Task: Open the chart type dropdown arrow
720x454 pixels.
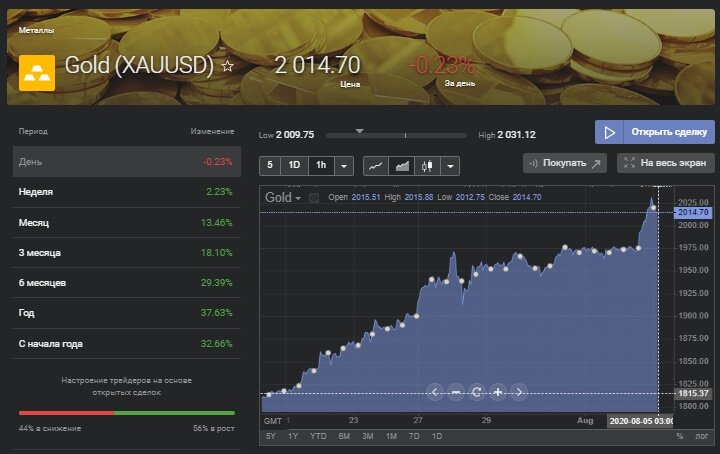Action: tap(450, 165)
